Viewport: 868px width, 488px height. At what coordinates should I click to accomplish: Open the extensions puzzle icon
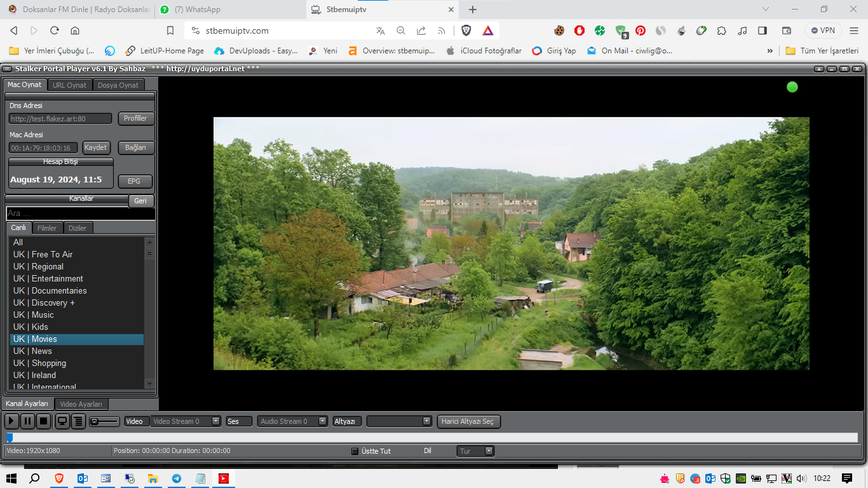[722, 30]
